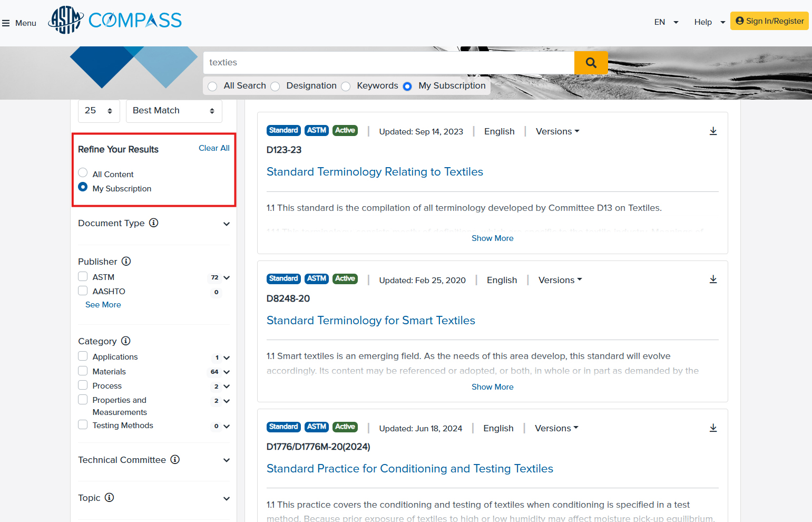Image resolution: width=812 pixels, height=522 pixels.
Task: Choose Keywords search radio button
Action: pos(346,86)
